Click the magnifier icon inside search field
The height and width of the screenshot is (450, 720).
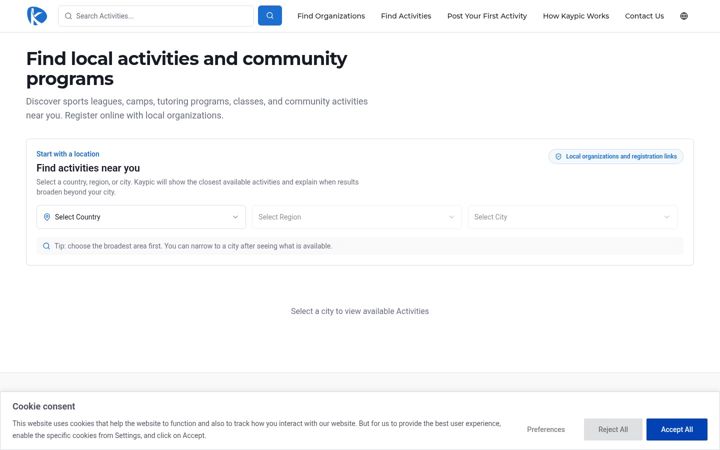68,16
